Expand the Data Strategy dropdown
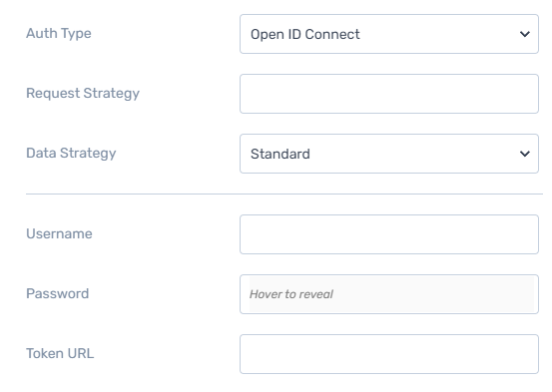The height and width of the screenshot is (392, 552). click(389, 154)
